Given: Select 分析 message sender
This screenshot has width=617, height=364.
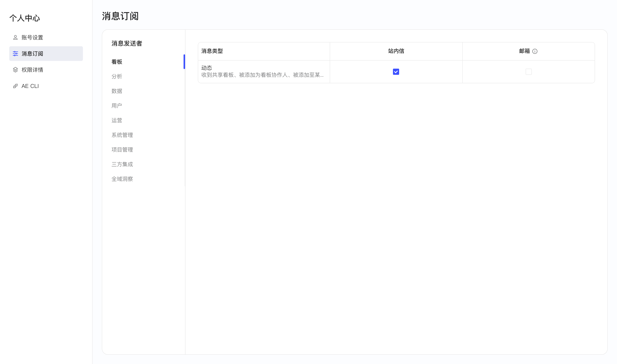Looking at the screenshot, I should click(x=117, y=77).
